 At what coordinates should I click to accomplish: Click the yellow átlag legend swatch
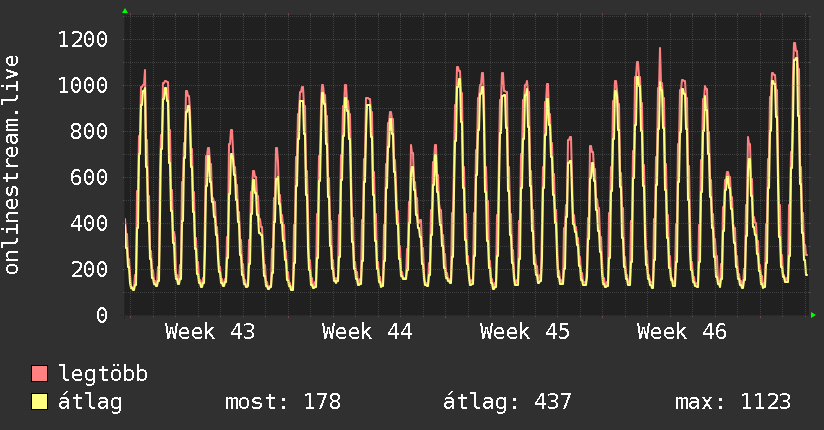coord(39,402)
